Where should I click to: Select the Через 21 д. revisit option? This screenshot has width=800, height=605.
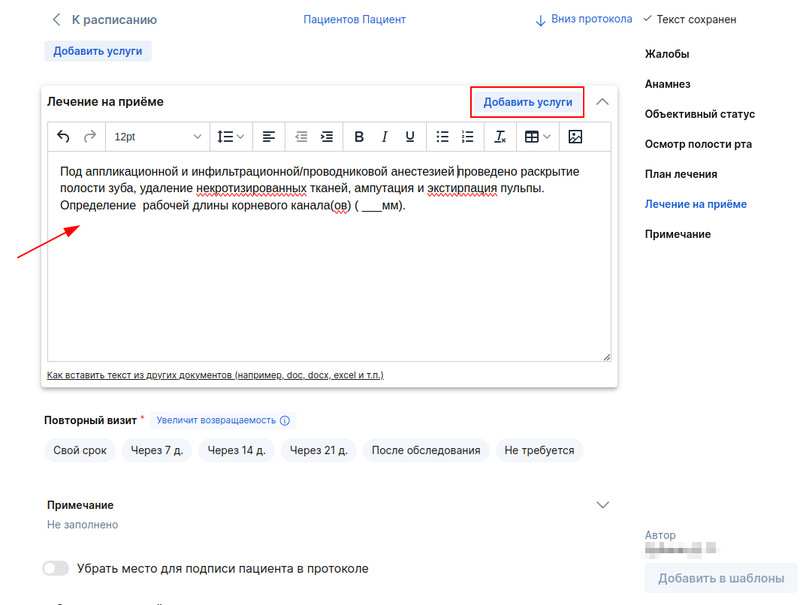(318, 450)
